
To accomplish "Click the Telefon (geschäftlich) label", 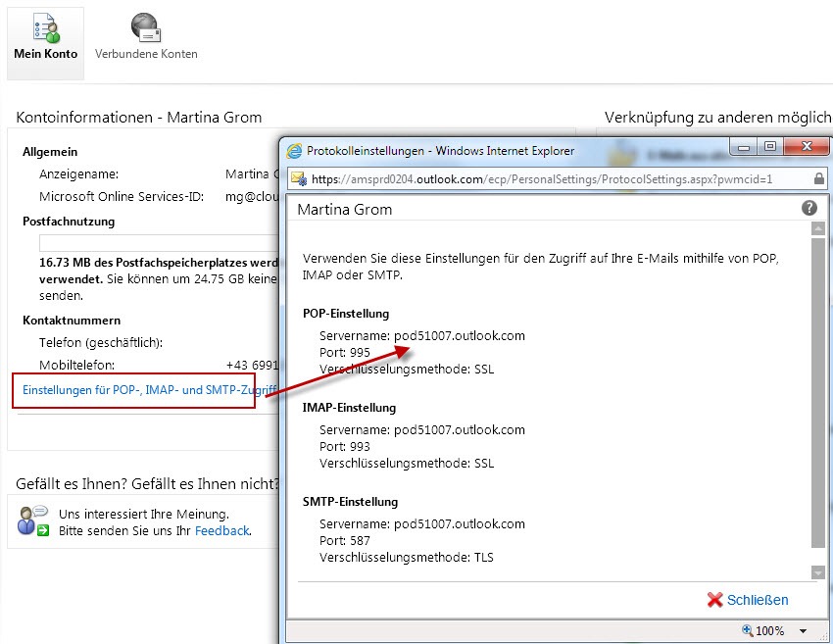I will [x=101, y=343].
